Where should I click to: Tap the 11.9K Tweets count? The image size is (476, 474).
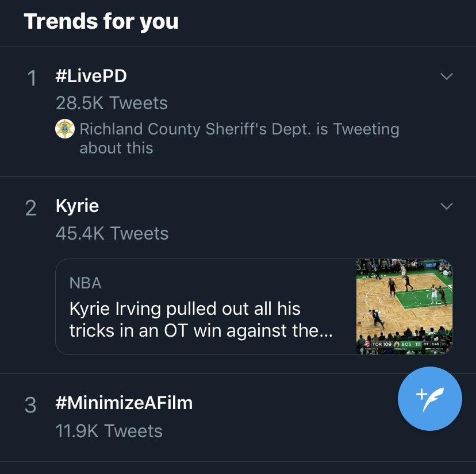tap(109, 431)
